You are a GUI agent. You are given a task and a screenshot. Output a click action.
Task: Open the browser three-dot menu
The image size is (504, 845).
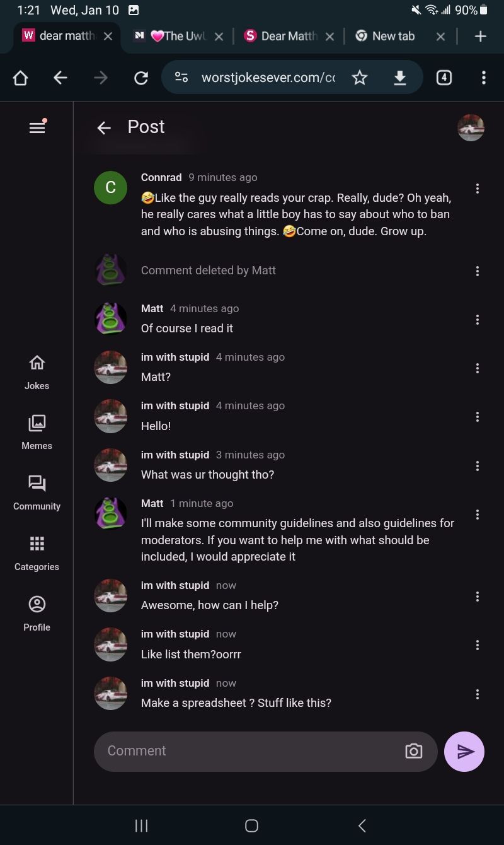click(x=483, y=78)
